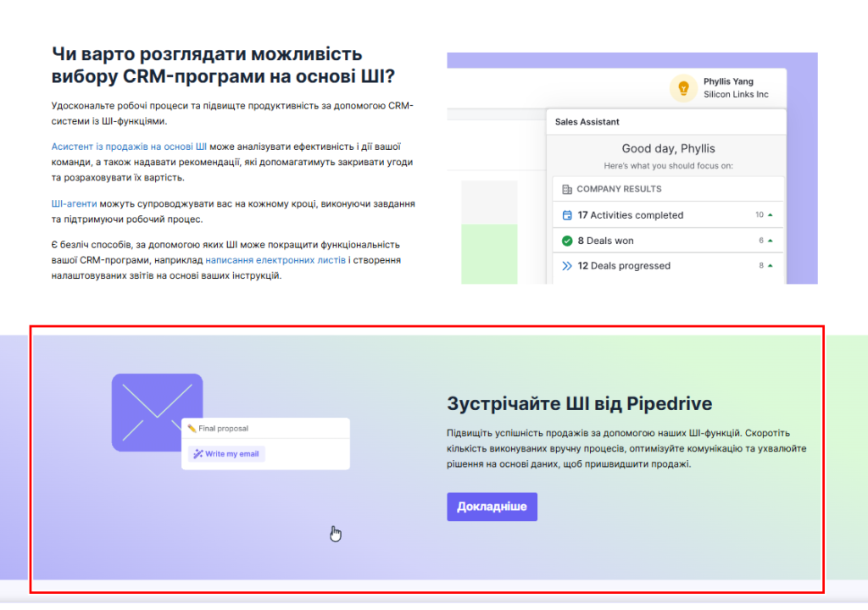Click the double-chevron icon beside '12 Deals progressed'
This screenshot has height=610, width=868.
pyautogui.click(x=567, y=266)
